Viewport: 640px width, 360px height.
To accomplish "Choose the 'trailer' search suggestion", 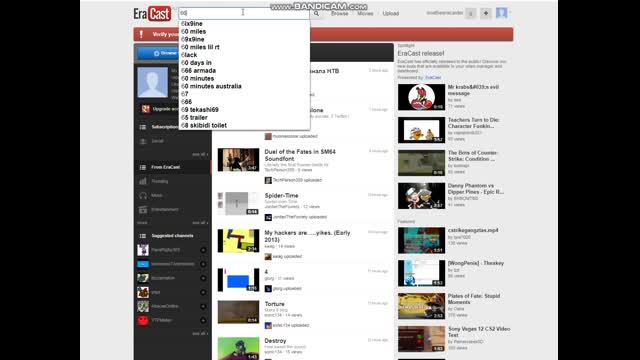I will coord(244,118).
